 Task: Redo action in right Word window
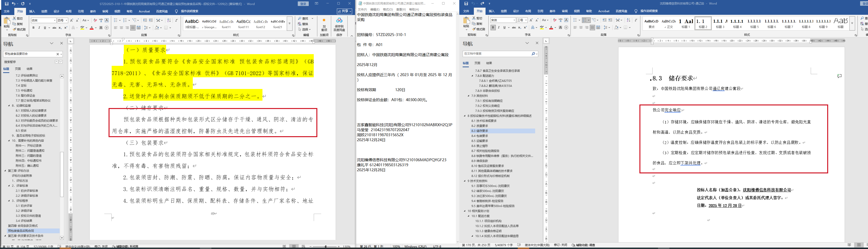pyautogui.click(x=482, y=4)
